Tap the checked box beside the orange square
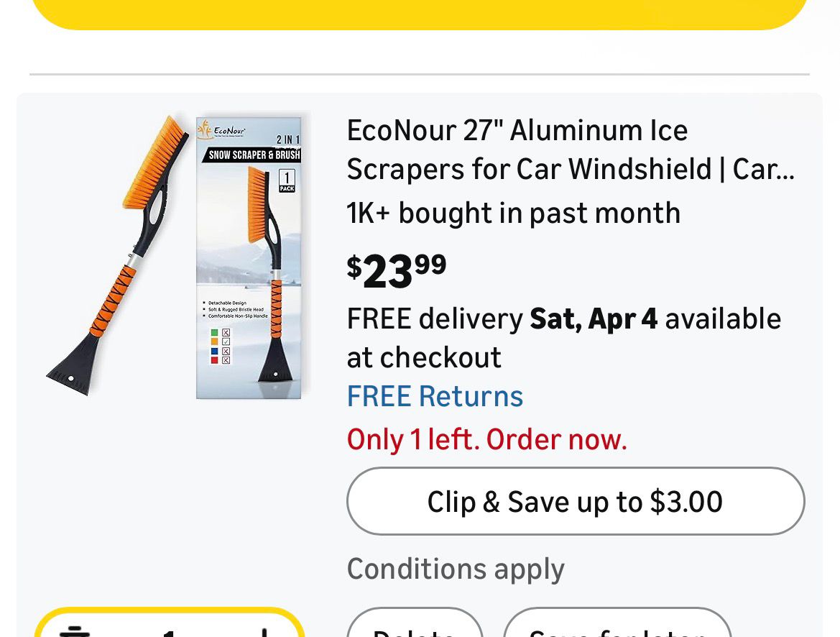The width and height of the screenshot is (840, 637). pos(226,342)
